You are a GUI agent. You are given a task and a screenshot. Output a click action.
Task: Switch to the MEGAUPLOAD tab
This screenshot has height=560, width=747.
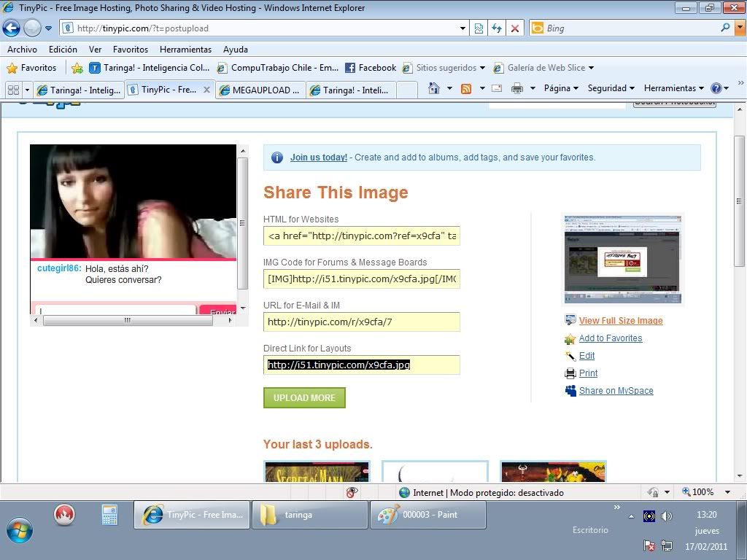coord(261,90)
